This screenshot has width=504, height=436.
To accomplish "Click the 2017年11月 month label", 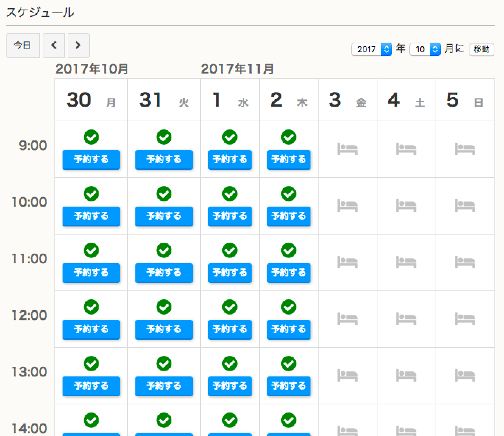I will point(237,69).
